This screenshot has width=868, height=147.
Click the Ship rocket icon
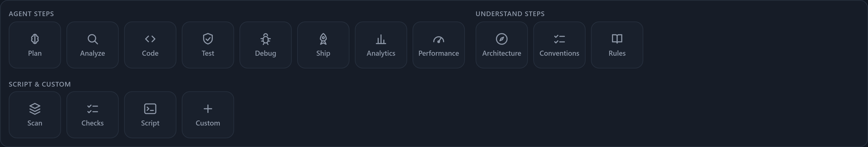(323, 39)
